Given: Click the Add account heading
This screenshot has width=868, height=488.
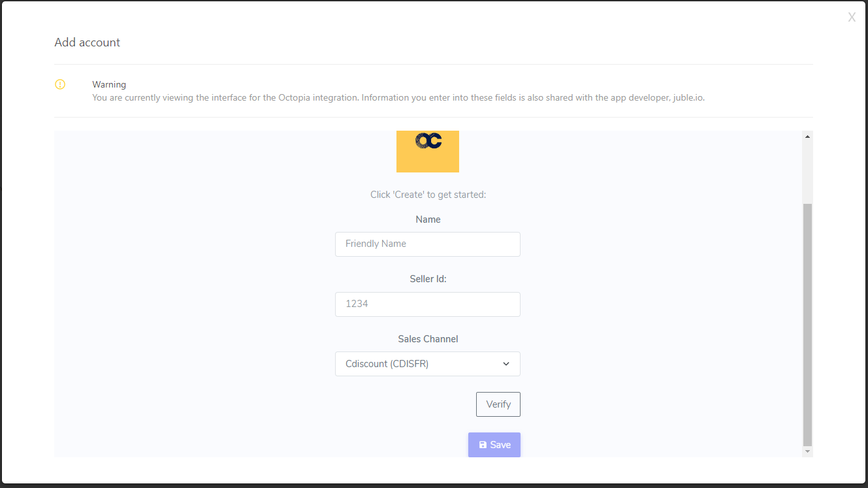Looking at the screenshot, I should tap(88, 42).
